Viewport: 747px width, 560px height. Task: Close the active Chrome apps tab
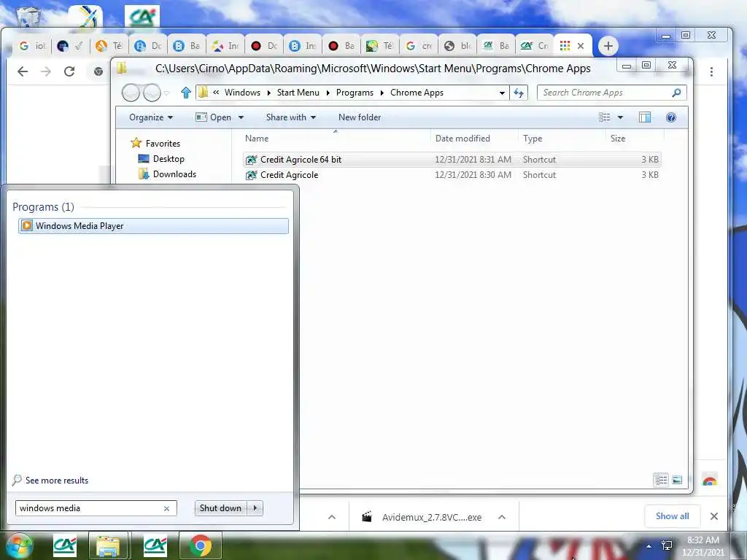[581, 46]
